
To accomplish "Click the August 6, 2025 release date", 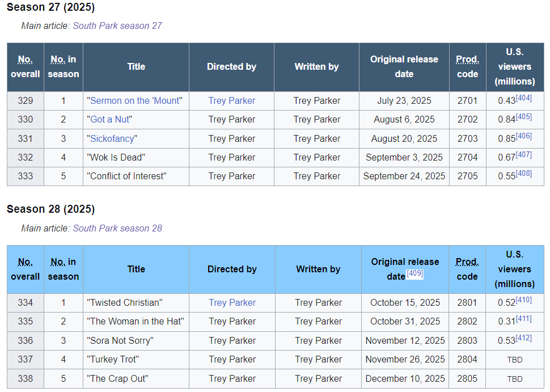I will click(x=404, y=120).
